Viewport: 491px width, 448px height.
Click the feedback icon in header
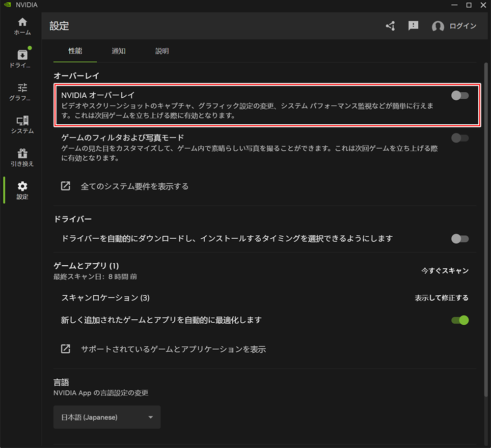[x=413, y=26]
